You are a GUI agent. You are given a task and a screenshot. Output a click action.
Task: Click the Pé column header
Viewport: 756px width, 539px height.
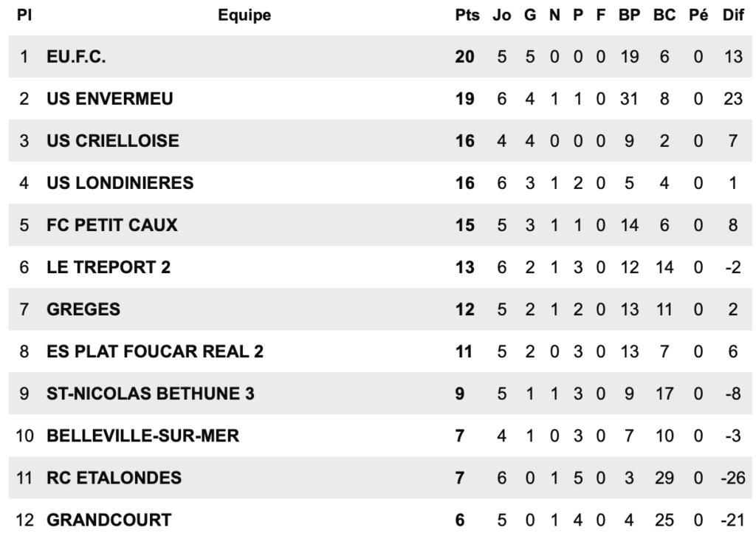coord(698,15)
